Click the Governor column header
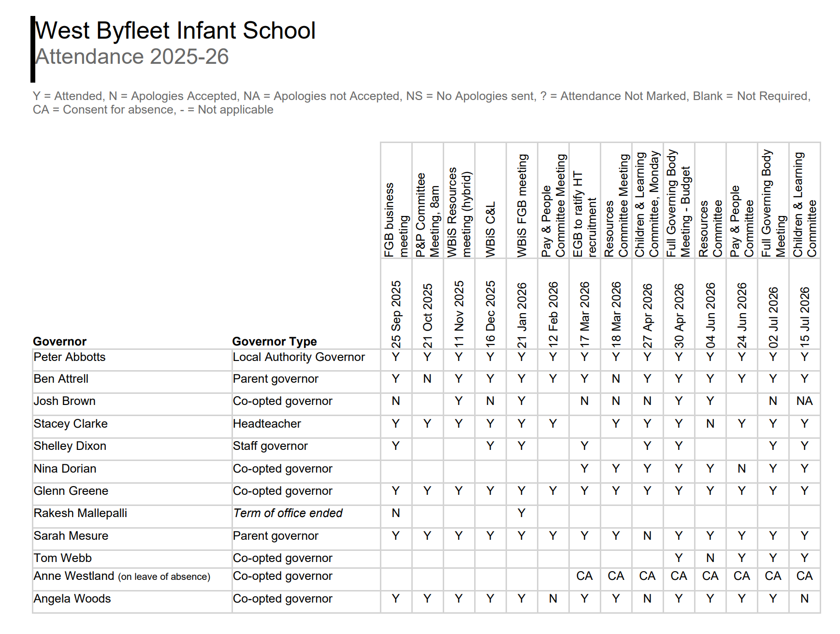 click(x=59, y=342)
